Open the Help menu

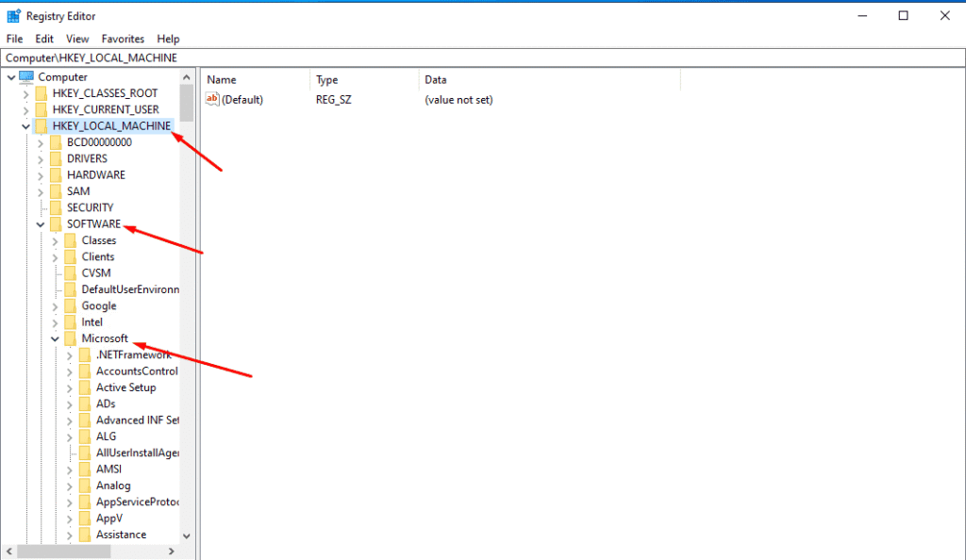coord(168,39)
